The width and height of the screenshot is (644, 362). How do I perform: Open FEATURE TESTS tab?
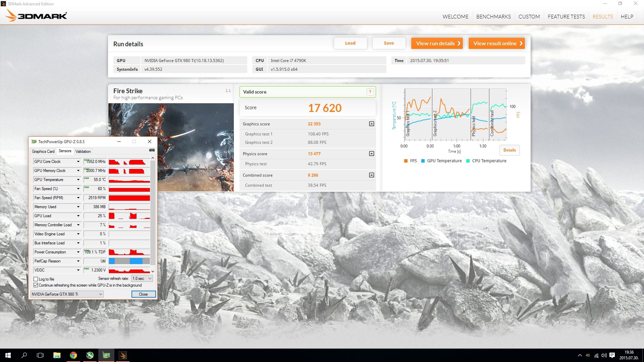566,16
